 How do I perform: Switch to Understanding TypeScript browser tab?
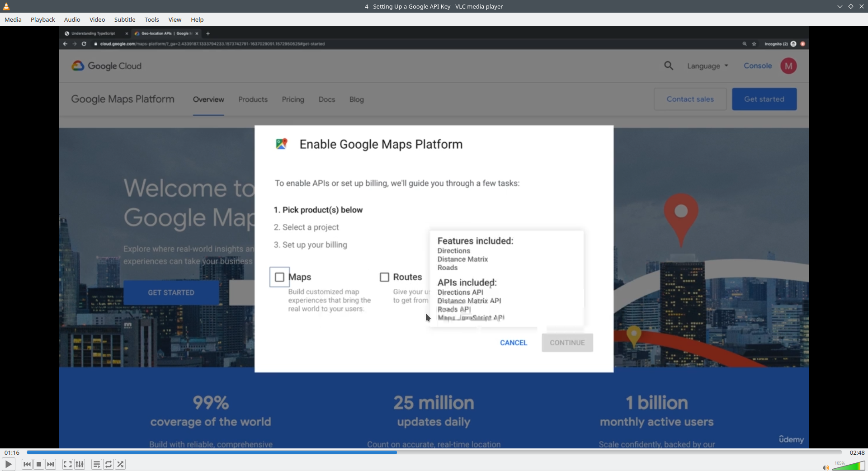click(x=93, y=33)
